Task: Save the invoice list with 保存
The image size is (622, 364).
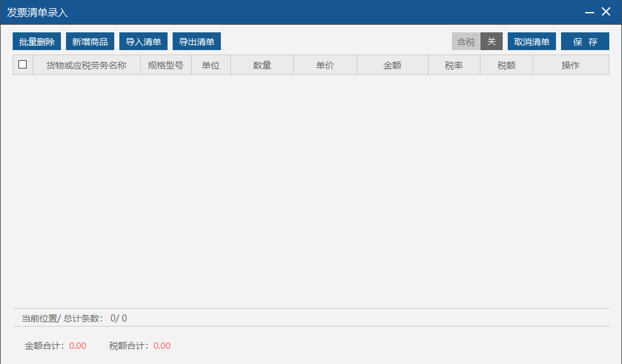Action: [585, 41]
